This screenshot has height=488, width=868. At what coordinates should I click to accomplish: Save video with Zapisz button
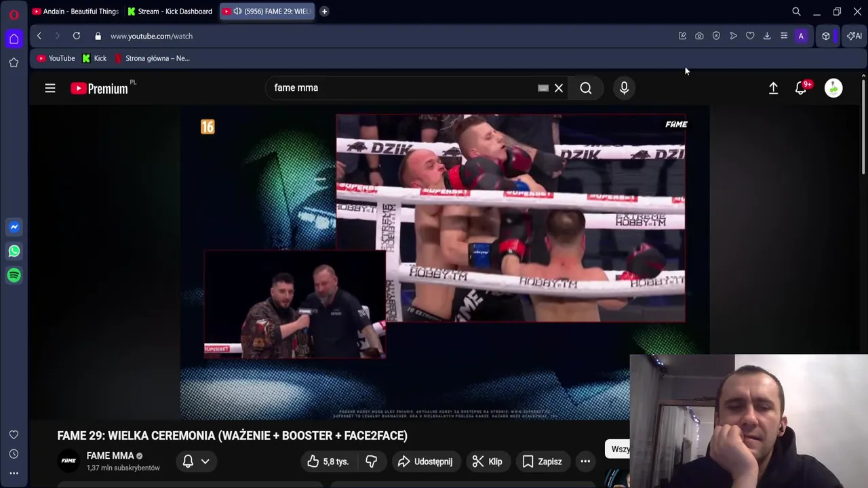tap(542, 462)
